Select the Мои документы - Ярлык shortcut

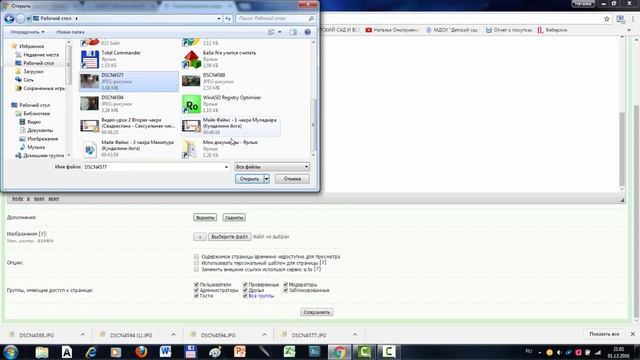[x=231, y=149]
